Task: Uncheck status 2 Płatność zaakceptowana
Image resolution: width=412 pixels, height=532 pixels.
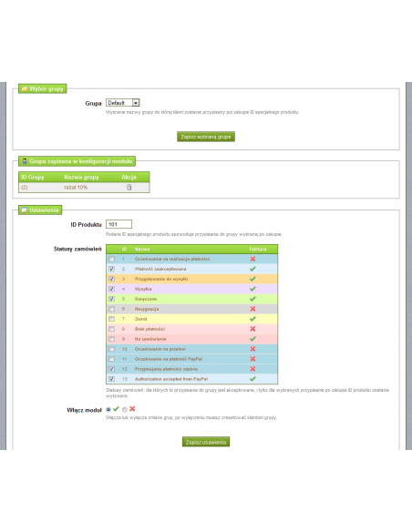Action: tap(111, 269)
